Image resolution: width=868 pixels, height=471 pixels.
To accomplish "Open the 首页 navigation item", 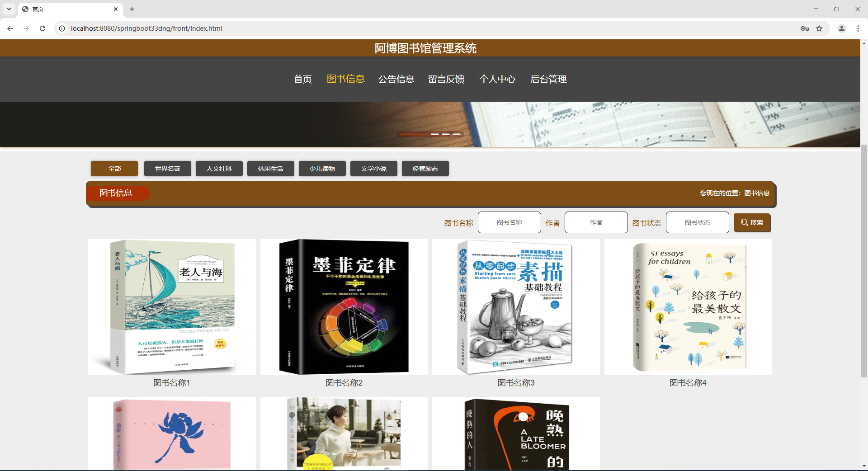I will click(302, 79).
